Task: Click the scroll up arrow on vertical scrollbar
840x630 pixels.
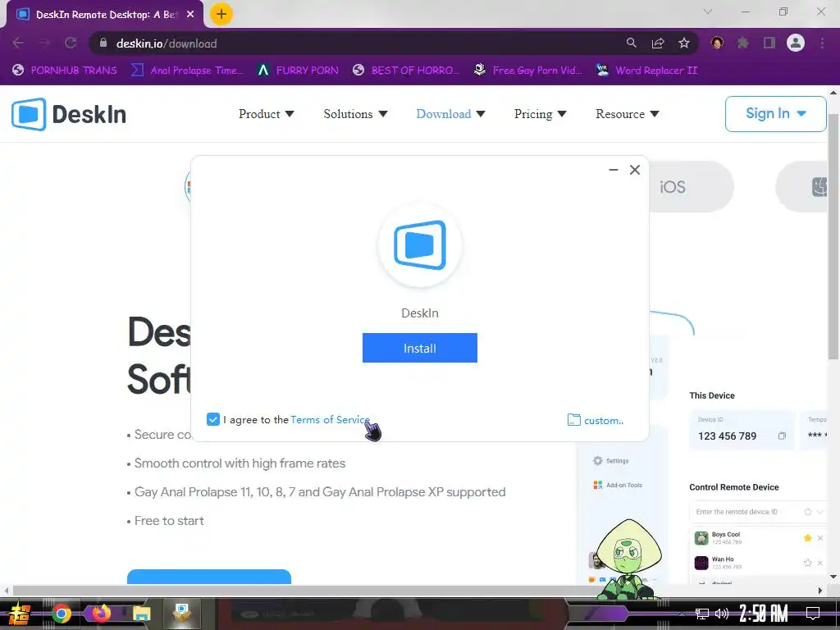Action: tap(833, 93)
